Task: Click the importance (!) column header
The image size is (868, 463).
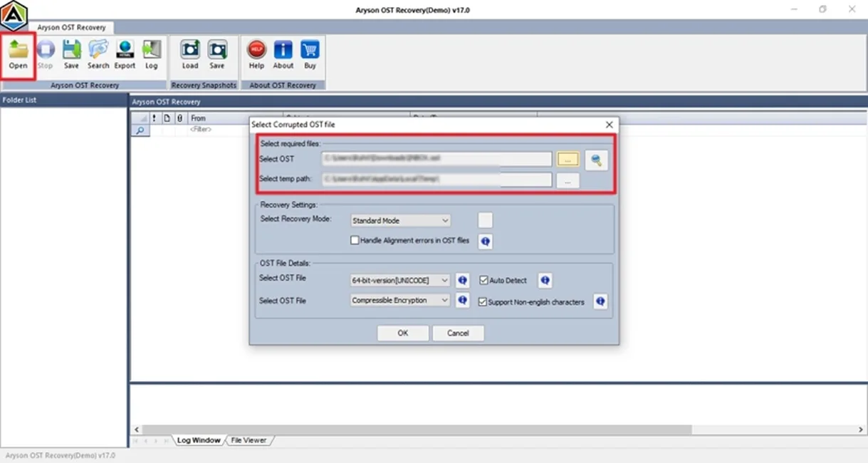Action: 154,118
